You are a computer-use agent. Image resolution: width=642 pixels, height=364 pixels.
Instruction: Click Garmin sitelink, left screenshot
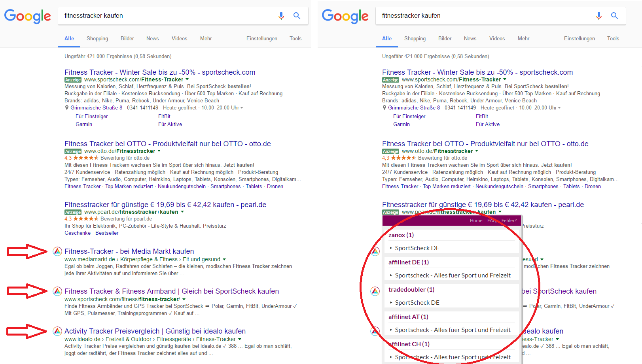click(84, 124)
